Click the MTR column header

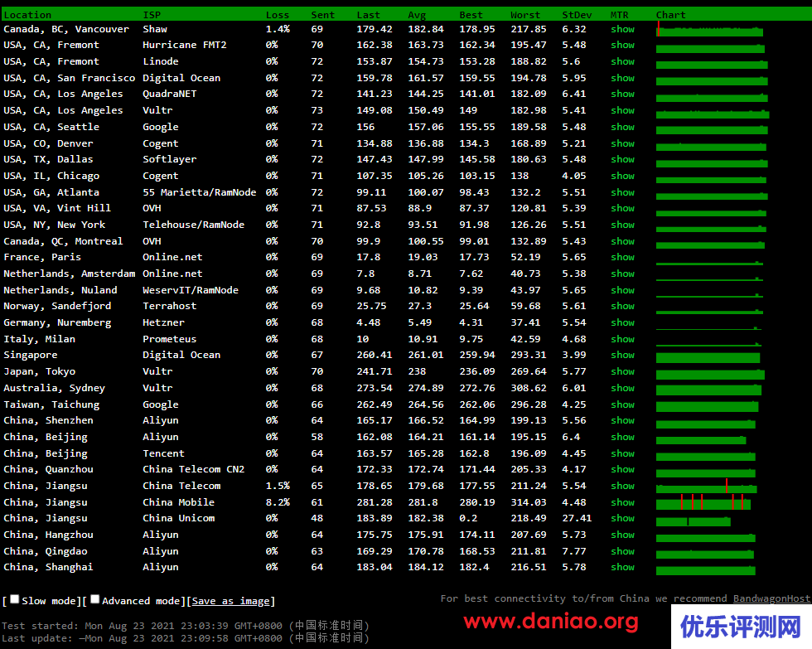(620, 14)
